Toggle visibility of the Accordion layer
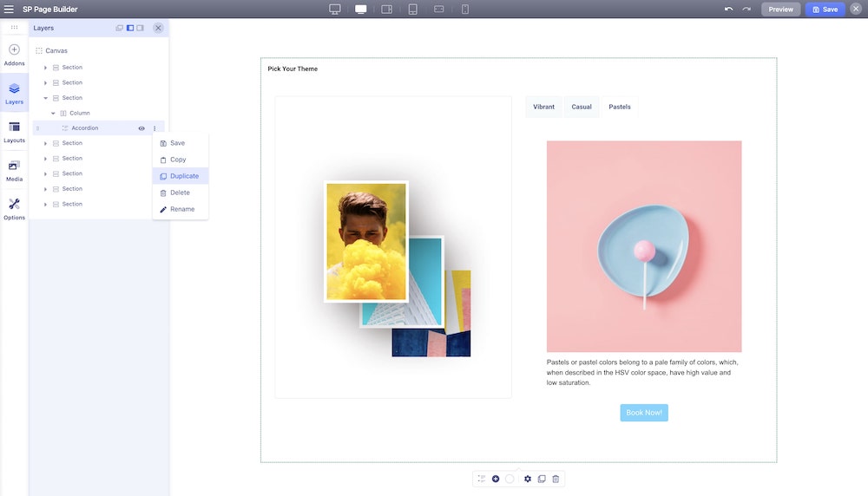This screenshot has width=868, height=496. (x=141, y=128)
